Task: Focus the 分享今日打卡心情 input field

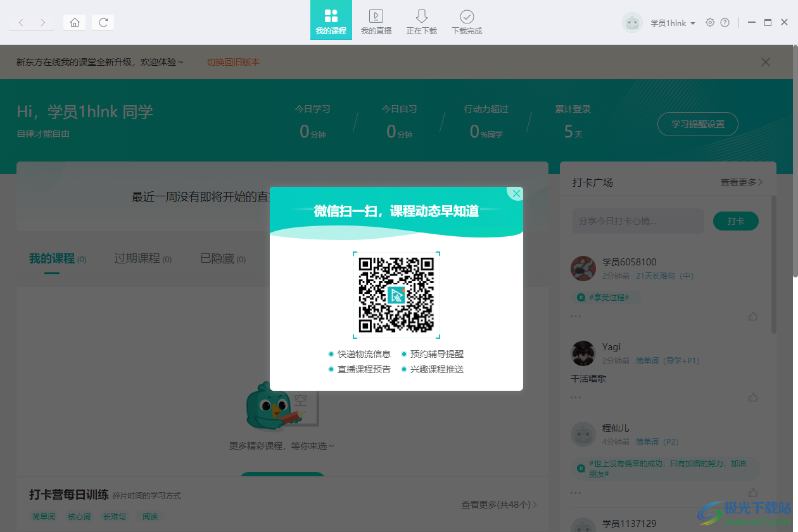Action: click(638, 221)
